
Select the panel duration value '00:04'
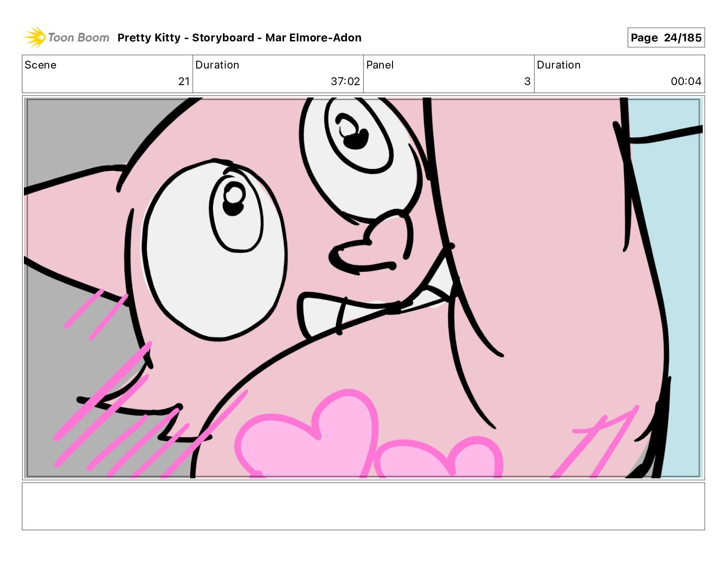(x=686, y=81)
